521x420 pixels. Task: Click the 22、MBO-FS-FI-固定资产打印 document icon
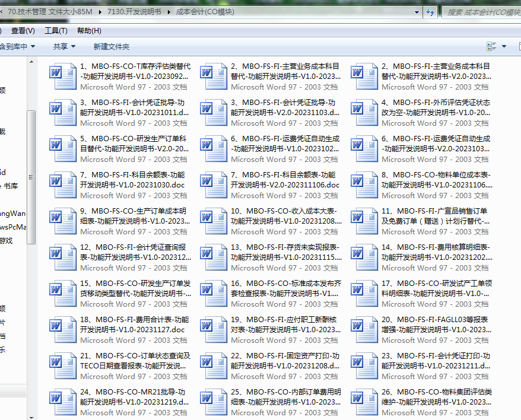pyautogui.click(x=213, y=365)
